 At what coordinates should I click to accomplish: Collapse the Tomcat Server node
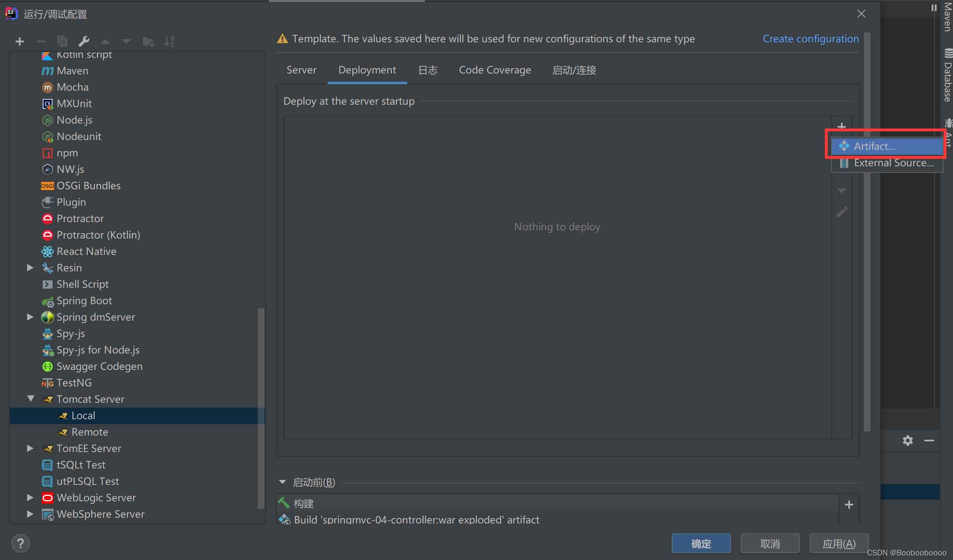click(x=30, y=399)
